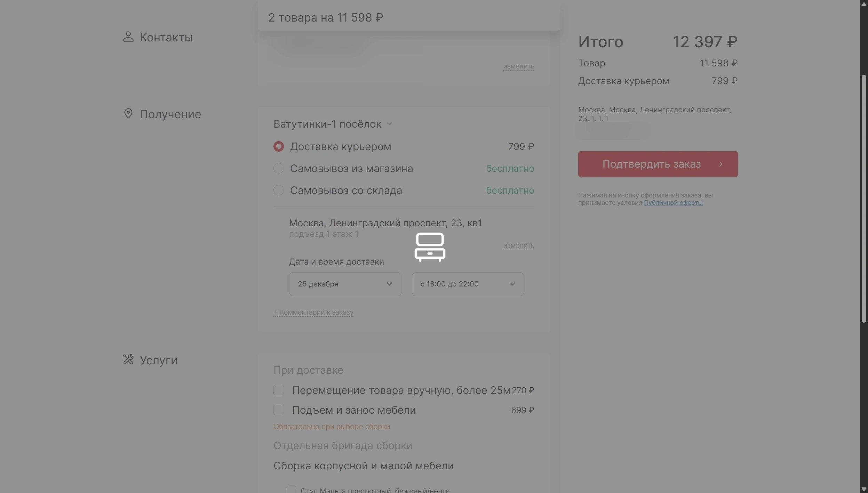The image size is (868, 493).
Task: Click изменить link next to delivery address
Action: coord(518,245)
